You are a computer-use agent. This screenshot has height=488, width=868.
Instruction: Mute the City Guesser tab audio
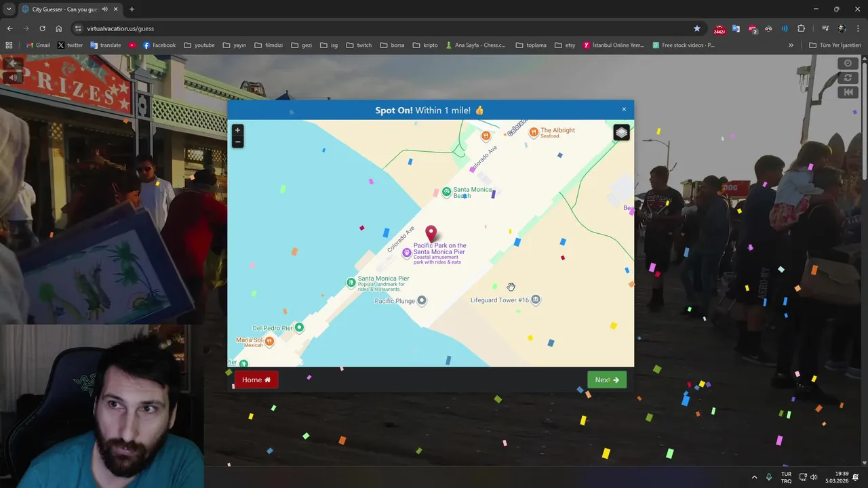pos(104,9)
